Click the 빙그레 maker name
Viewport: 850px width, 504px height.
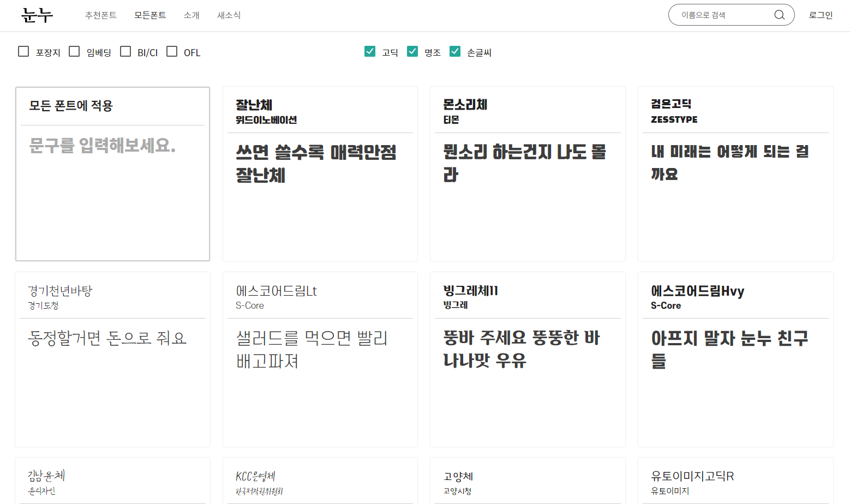click(x=456, y=305)
